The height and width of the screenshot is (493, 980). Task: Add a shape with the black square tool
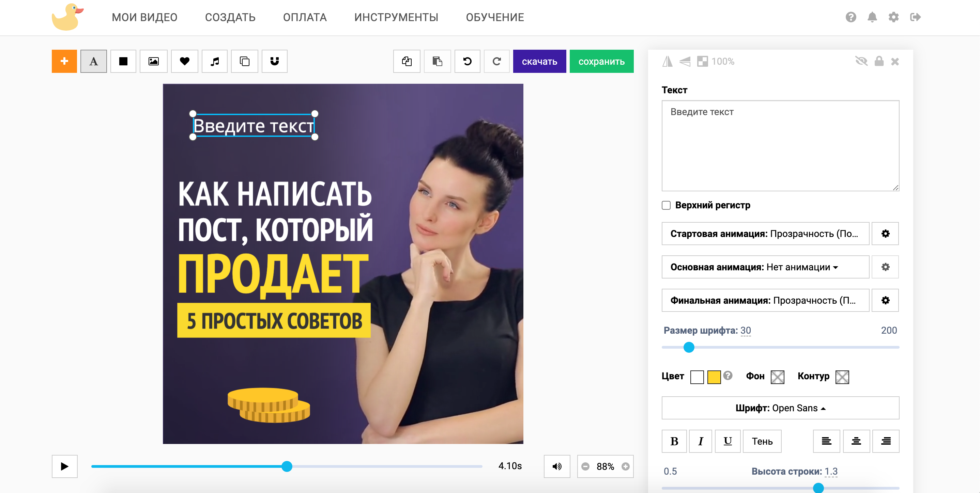[123, 61]
